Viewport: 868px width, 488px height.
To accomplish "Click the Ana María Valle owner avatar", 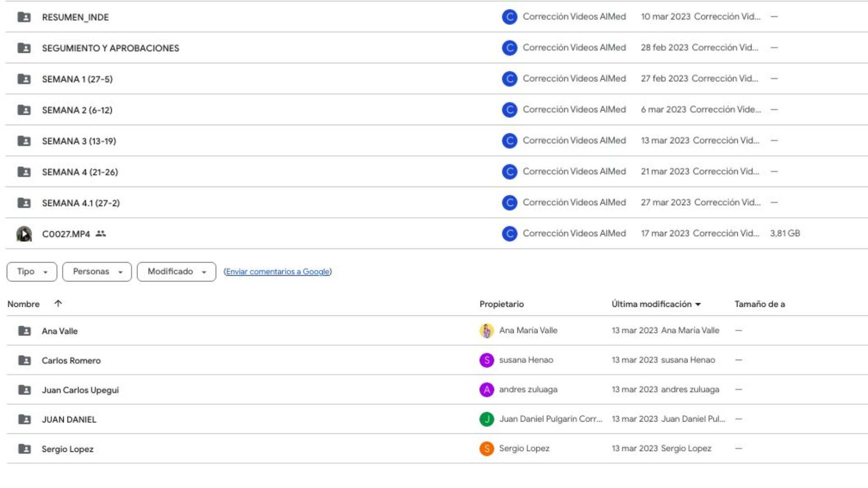I will [x=486, y=331].
